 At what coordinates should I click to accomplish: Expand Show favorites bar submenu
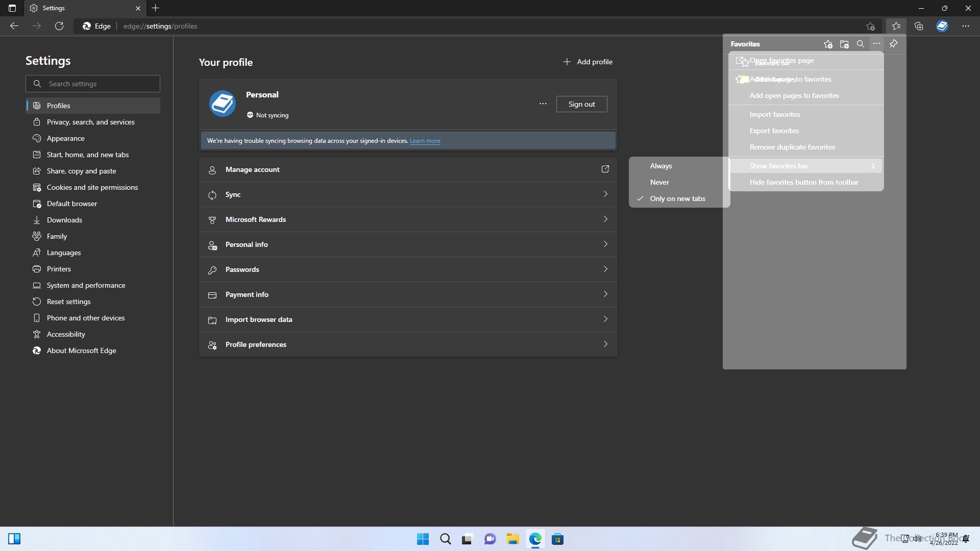tap(806, 166)
